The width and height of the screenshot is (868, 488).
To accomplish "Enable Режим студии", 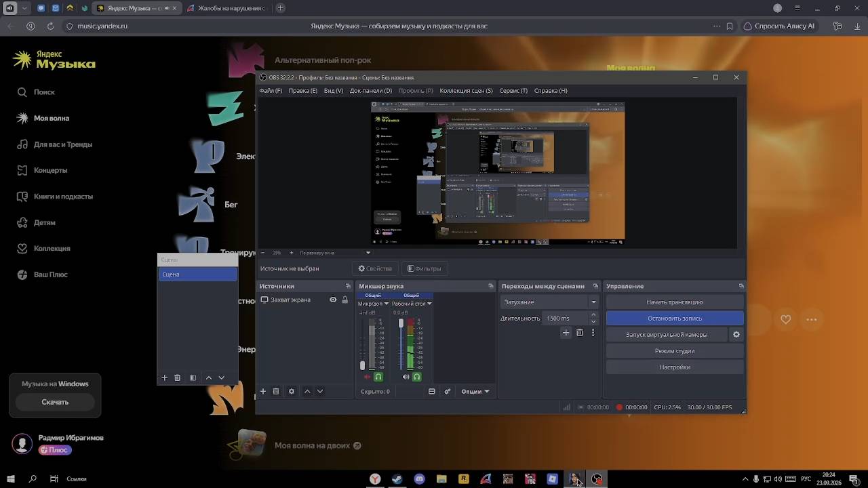I will (x=675, y=351).
